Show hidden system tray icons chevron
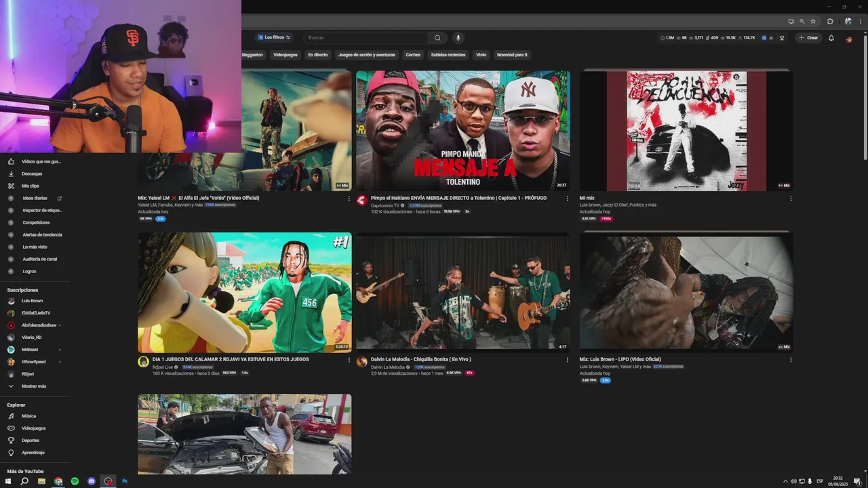868x488 pixels. coord(787,481)
